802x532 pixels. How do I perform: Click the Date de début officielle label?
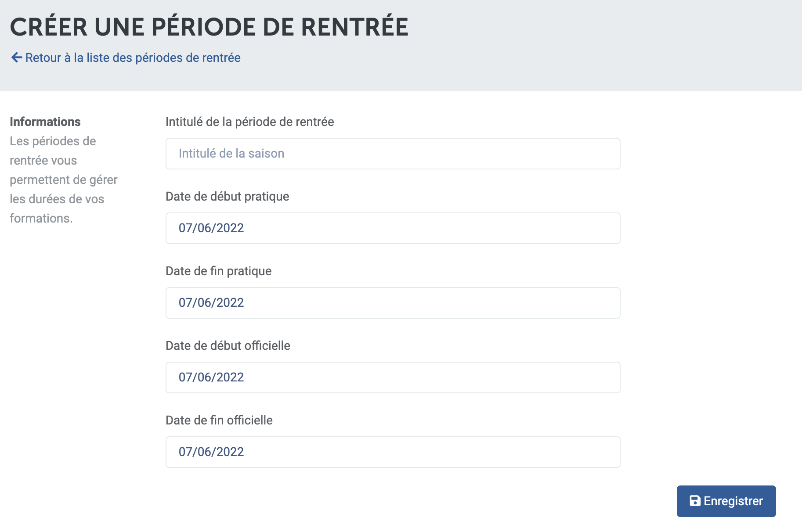coord(228,345)
